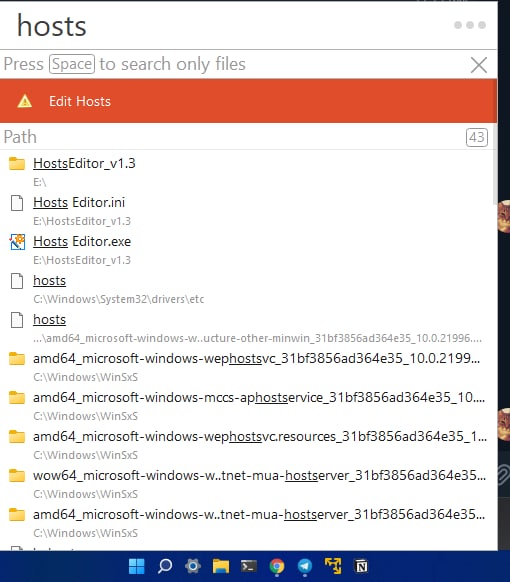The width and height of the screenshot is (510, 582).
Task: Open the taskbar Search icon
Action: (164, 566)
